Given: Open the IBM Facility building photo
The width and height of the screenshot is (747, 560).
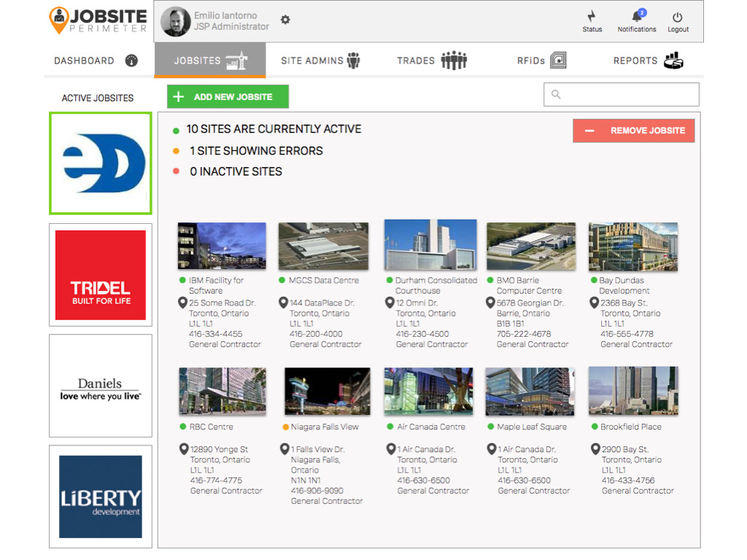Looking at the screenshot, I should 222,246.
